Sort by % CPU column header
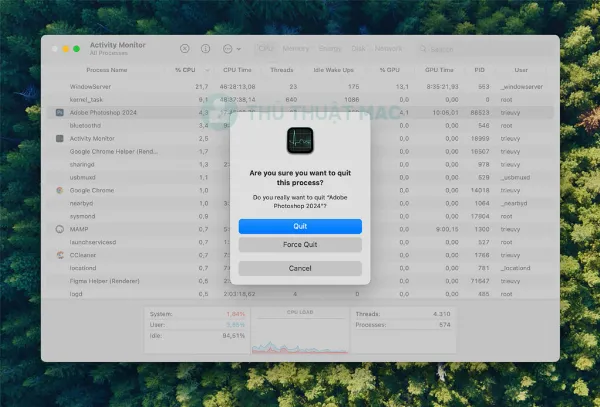Screen dimensions: 600x407 pos(185,70)
